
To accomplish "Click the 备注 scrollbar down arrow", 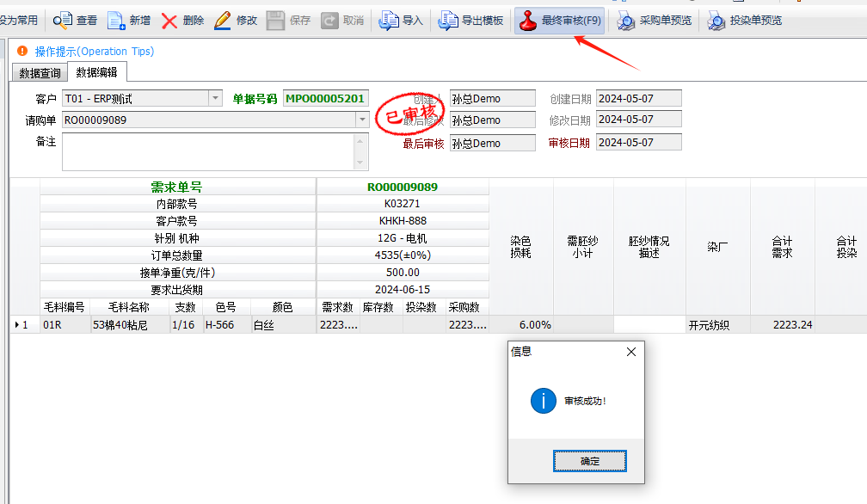I will click(360, 163).
